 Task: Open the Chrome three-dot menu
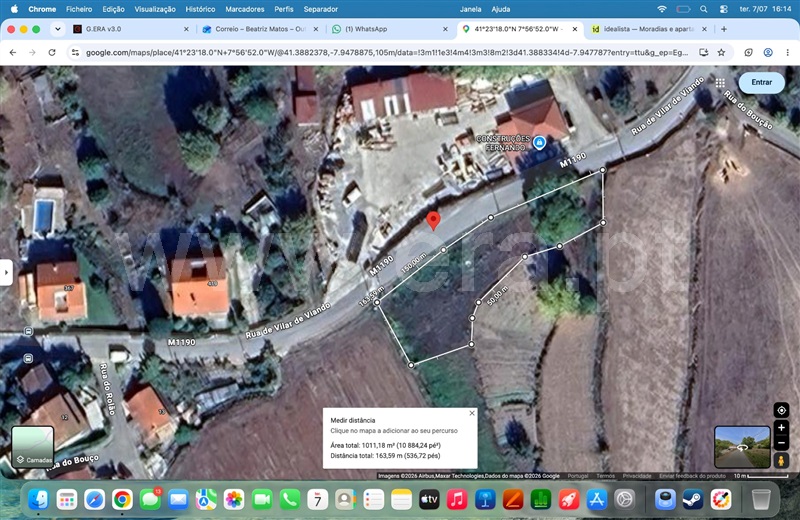pyautogui.click(x=787, y=53)
